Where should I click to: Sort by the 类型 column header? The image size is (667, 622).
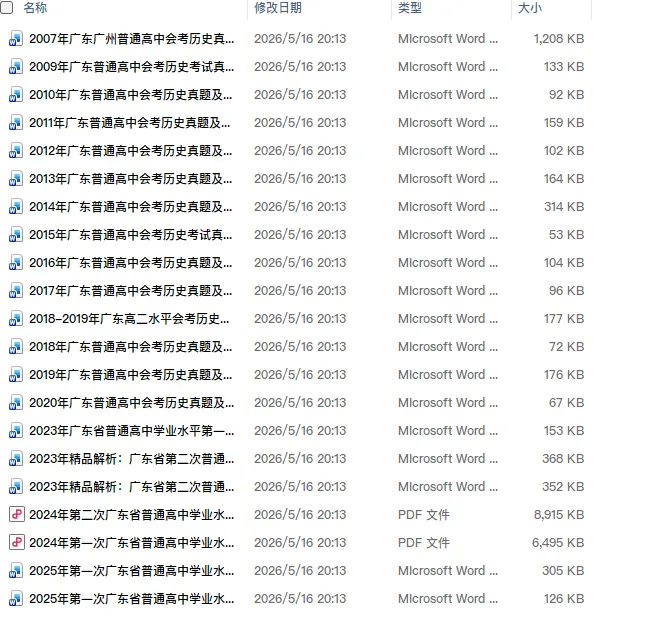click(x=410, y=8)
